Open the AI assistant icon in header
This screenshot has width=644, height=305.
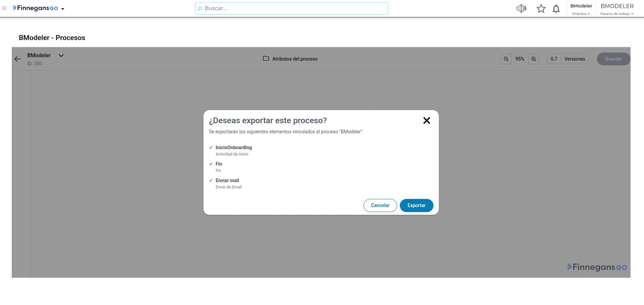coord(521,8)
